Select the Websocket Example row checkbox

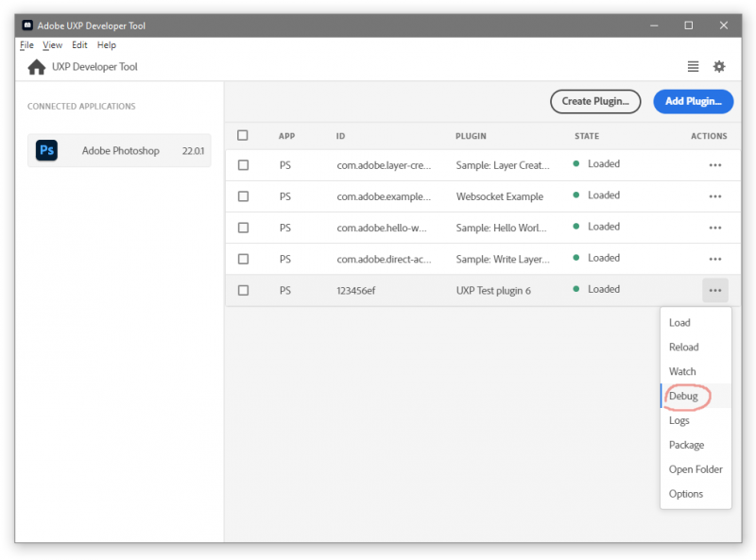point(243,196)
